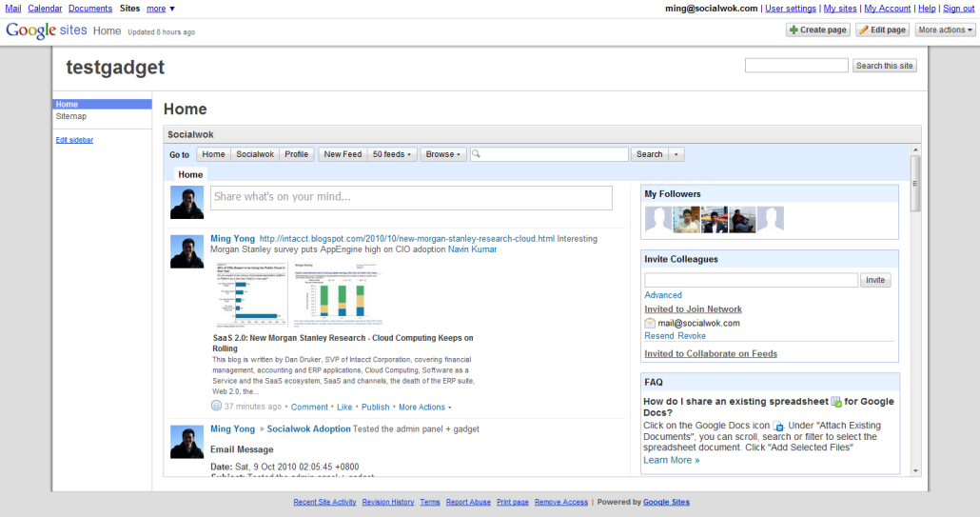The image size is (980, 517).
Task: Click Sign out link
Action: 959,9
